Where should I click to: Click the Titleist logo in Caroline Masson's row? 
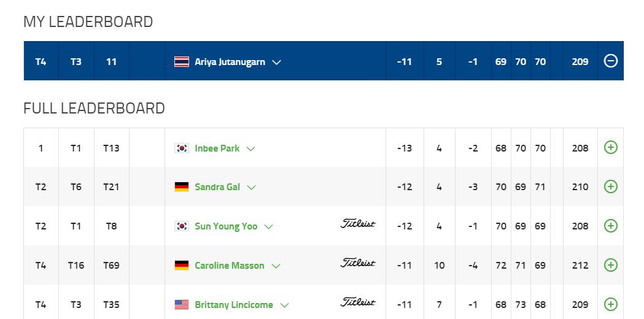[358, 263]
